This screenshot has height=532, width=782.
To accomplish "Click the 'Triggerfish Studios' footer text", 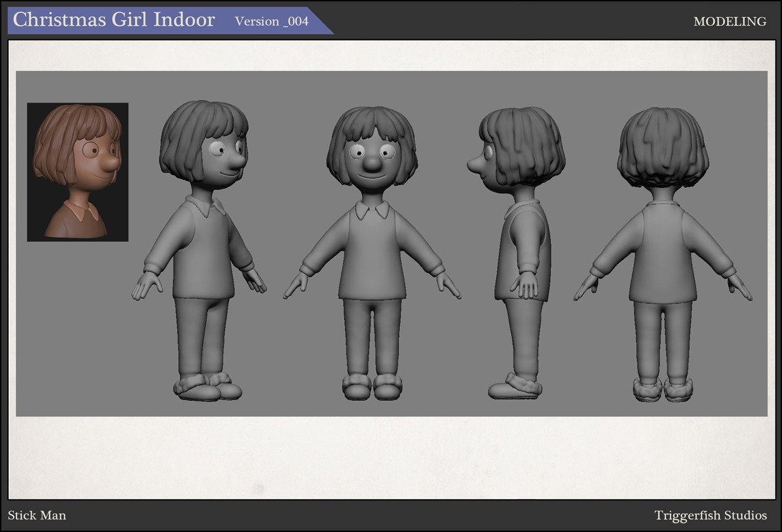I will point(710,516).
